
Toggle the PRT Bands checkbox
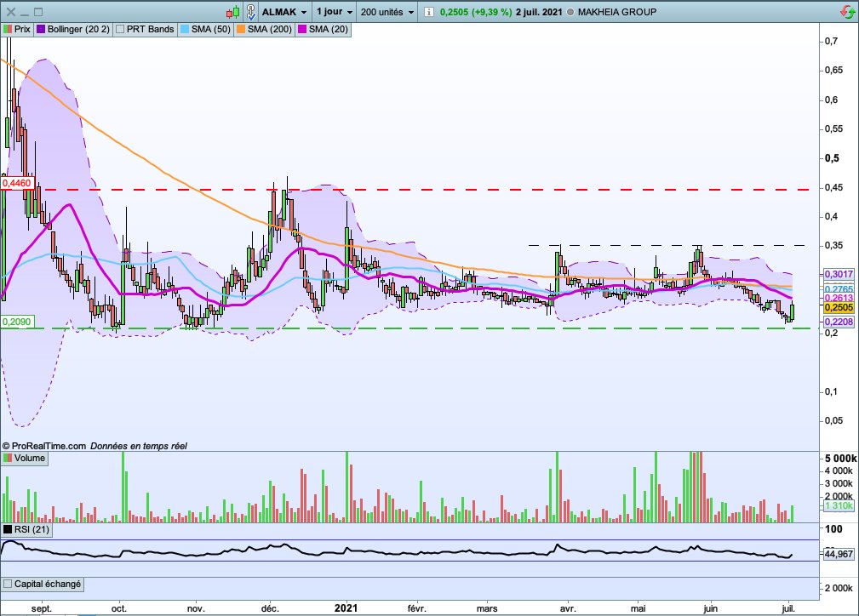click(x=121, y=29)
